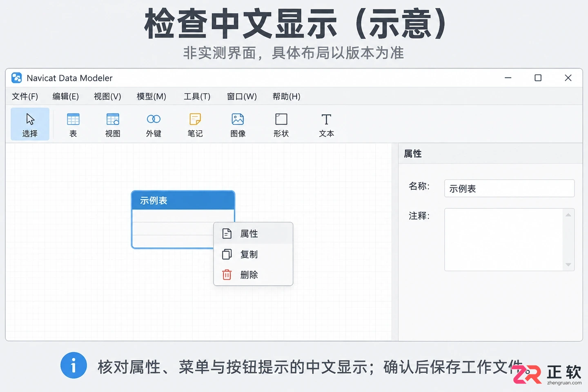This screenshot has width=588, height=392.
Task: Select the 视图 view tool in toolbar
Action: [x=113, y=124]
